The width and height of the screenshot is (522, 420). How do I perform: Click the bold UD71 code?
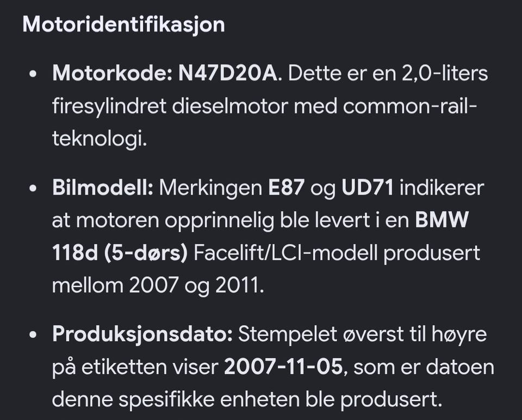pos(368,188)
